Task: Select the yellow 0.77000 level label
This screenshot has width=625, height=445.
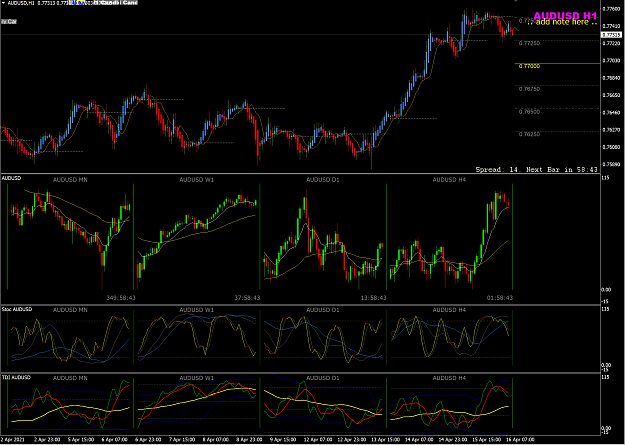Action: tap(529, 66)
